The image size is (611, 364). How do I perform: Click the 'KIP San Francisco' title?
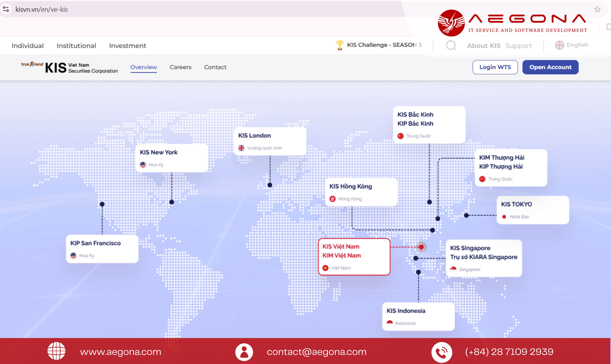tap(95, 243)
